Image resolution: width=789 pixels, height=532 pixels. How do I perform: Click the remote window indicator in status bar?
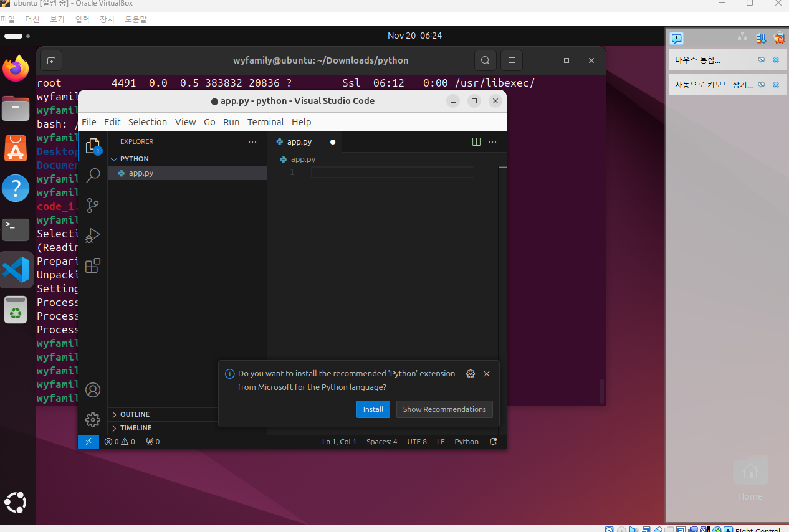point(88,442)
